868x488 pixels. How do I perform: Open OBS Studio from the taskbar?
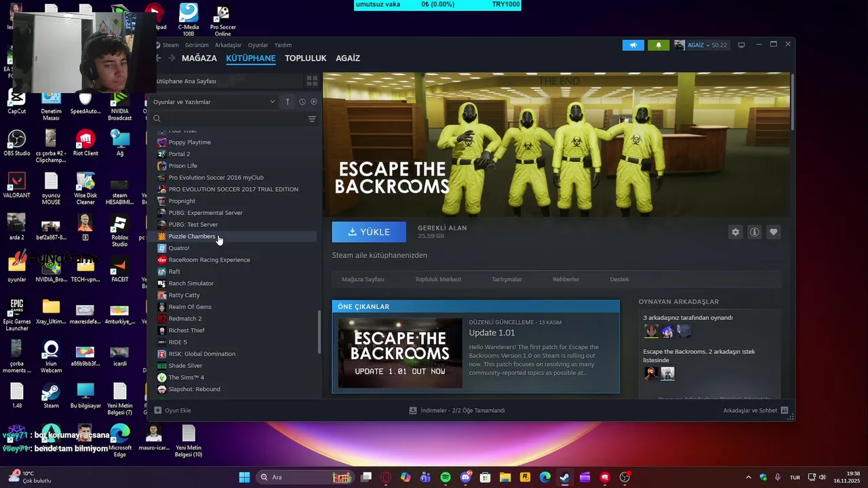(625, 477)
